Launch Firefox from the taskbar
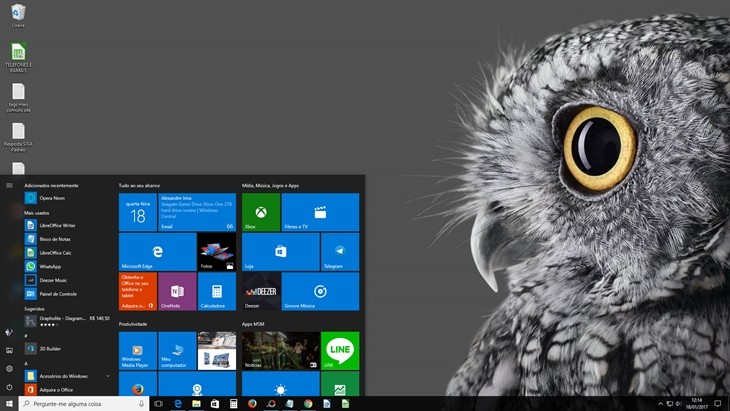 point(252,404)
